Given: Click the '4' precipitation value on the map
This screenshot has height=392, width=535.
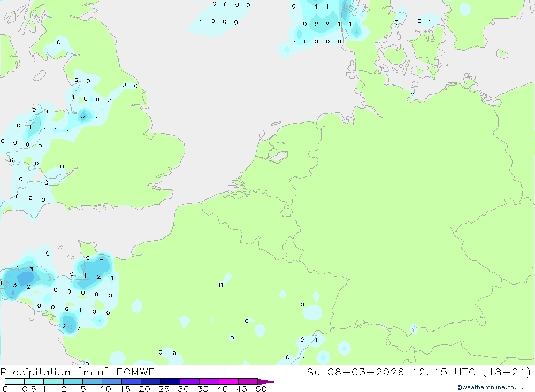Looking at the screenshot, I should tap(101, 259).
